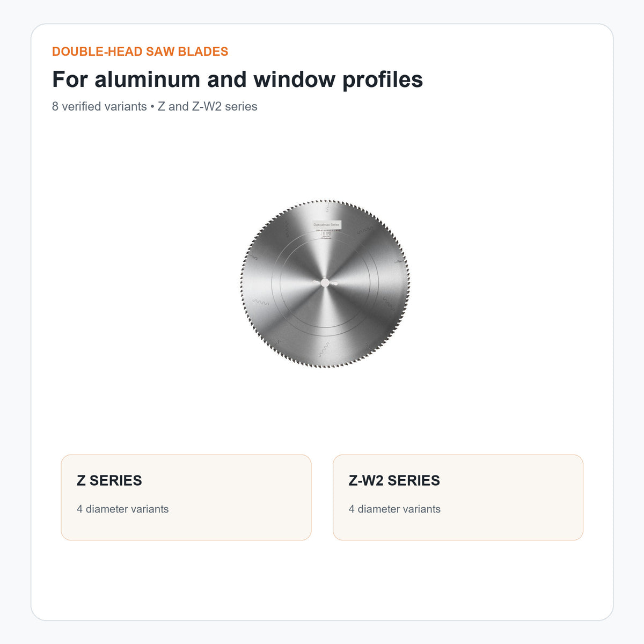Select the 'Z-W2 SERIES' card title
Image resolution: width=644 pixels, height=644 pixels.
pos(394,480)
